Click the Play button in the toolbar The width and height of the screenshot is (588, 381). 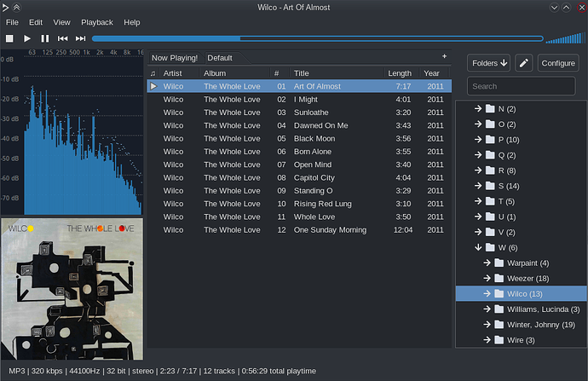coord(27,38)
